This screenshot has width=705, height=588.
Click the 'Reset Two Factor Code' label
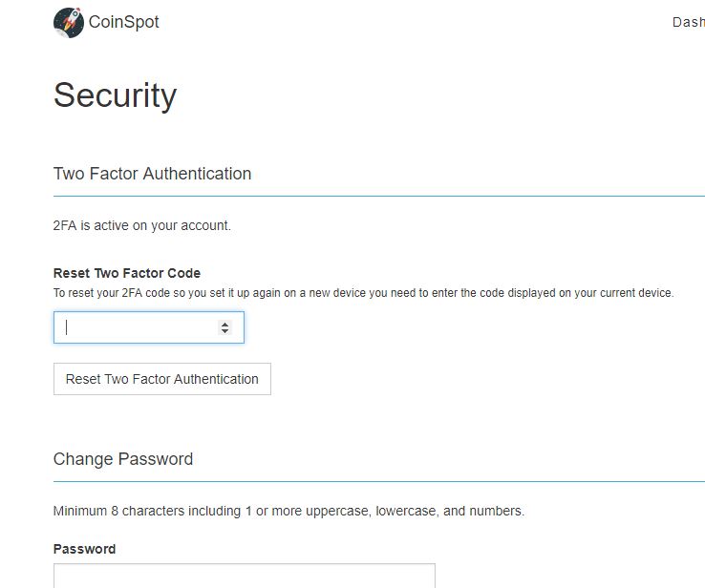point(127,273)
